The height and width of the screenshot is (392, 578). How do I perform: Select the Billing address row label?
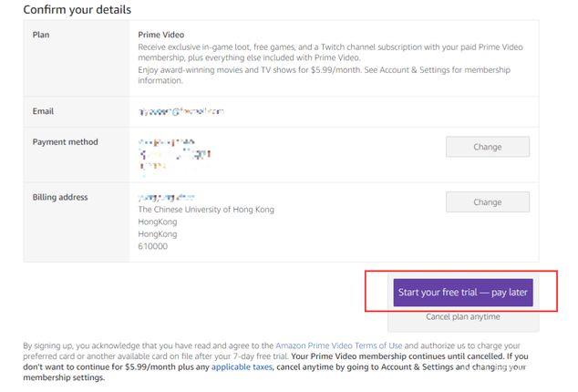click(x=61, y=197)
